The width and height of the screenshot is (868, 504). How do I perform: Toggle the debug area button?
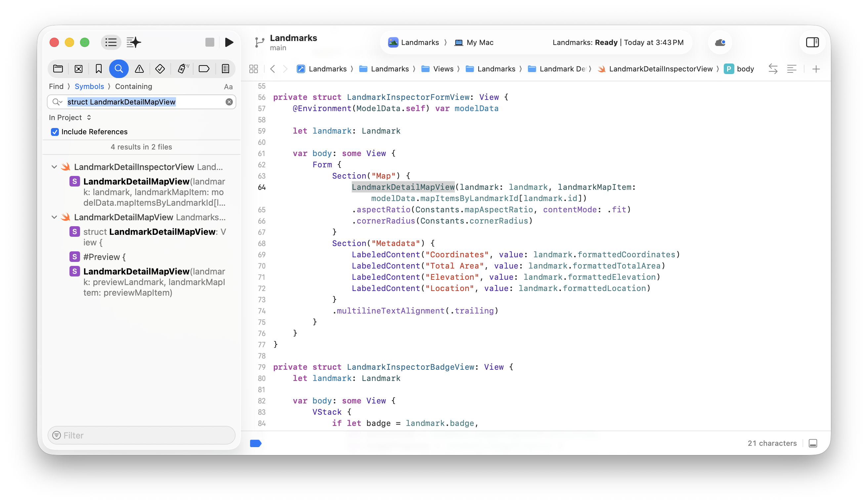point(813,443)
